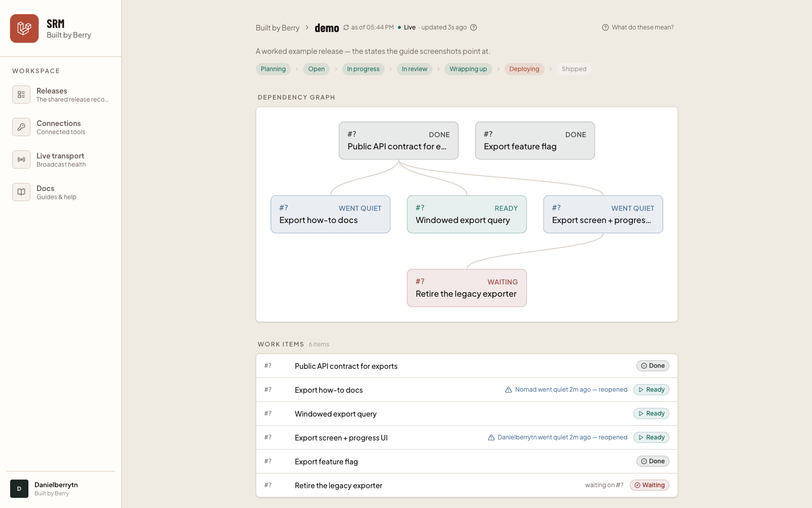Select 'Windowed export query' graph node
The image size is (812, 508).
[467, 214]
